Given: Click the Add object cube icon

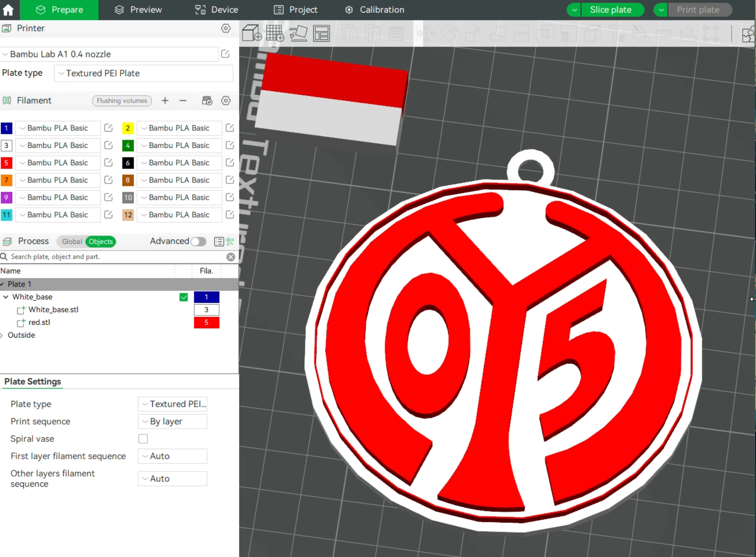Looking at the screenshot, I should [252, 33].
